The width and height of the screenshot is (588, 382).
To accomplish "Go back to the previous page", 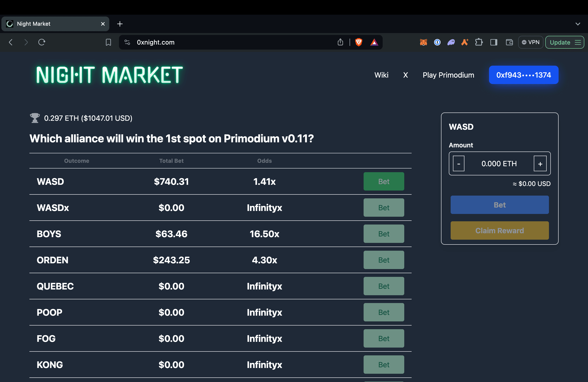I will pos(11,42).
